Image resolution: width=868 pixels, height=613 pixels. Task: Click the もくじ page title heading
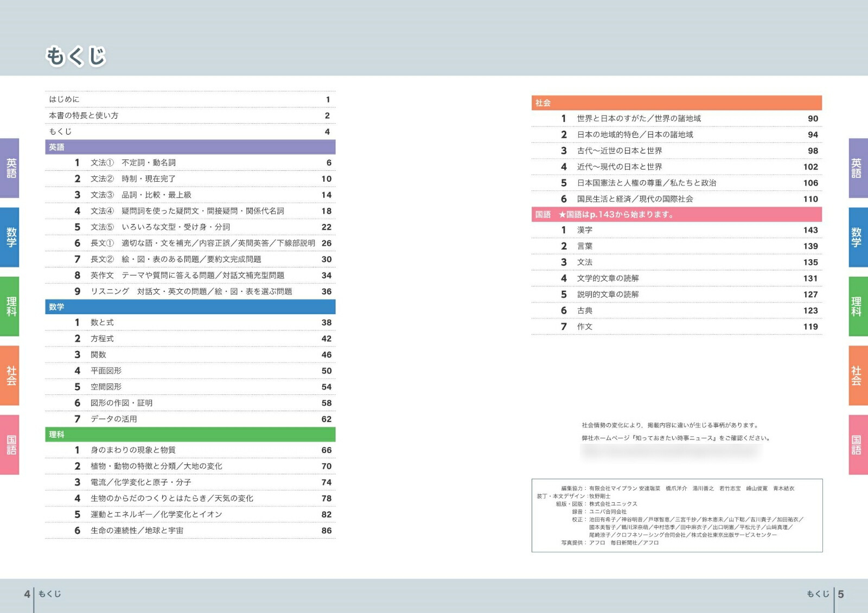pyautogui.click(x=76, y=56)
